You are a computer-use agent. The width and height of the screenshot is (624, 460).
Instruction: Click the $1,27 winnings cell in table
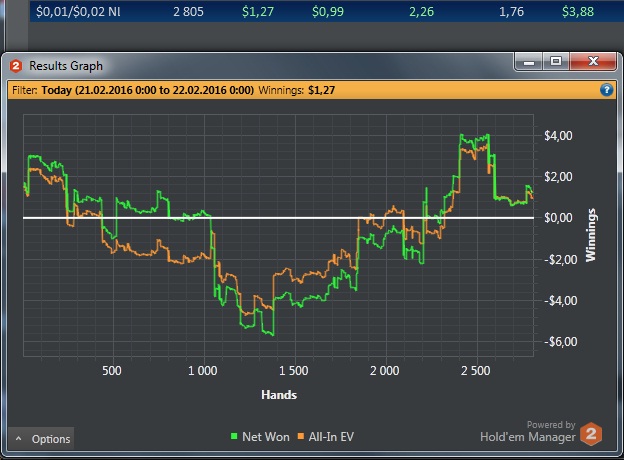258,12
